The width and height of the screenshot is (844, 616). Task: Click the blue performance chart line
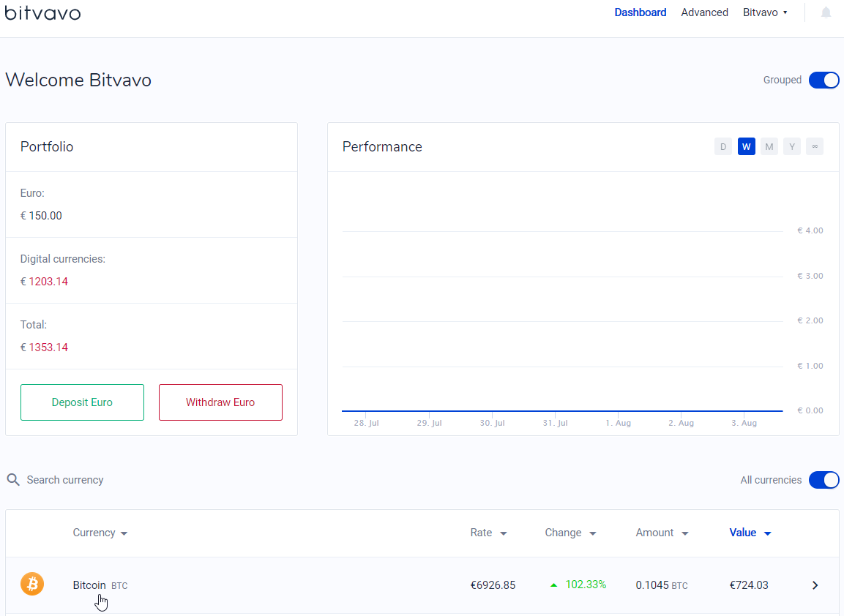(562, 411)
